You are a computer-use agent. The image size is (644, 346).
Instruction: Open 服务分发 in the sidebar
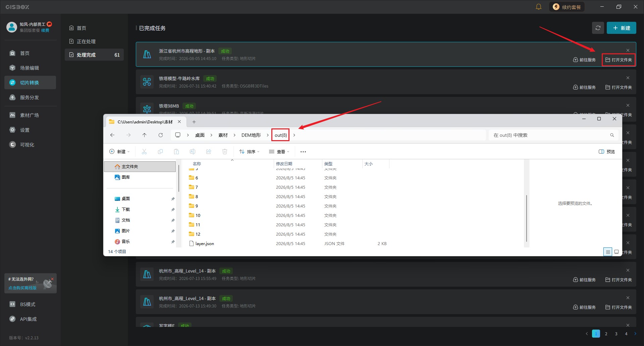coord(30,97)
